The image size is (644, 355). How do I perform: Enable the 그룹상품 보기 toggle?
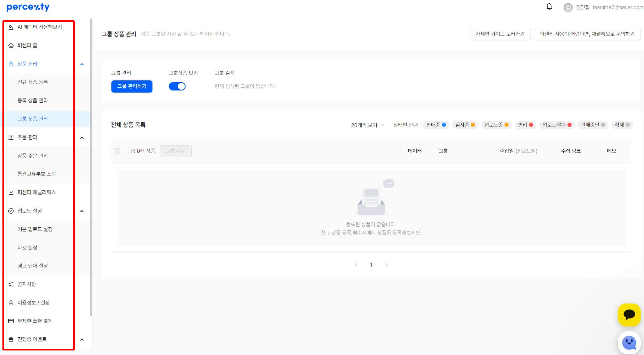(x=177, y=86)
